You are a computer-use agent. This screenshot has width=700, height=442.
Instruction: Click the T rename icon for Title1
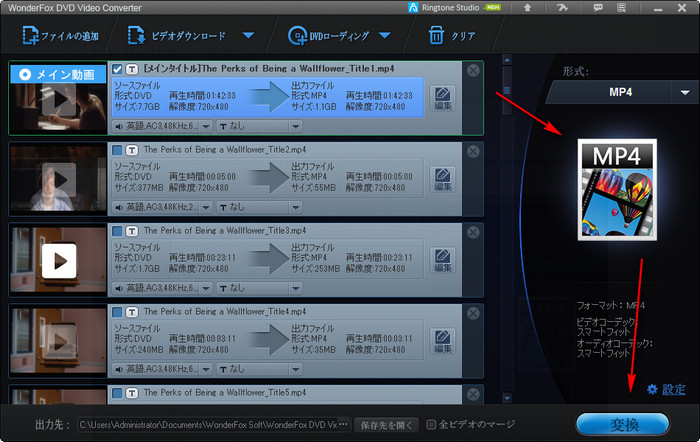(x=132, y=69)
